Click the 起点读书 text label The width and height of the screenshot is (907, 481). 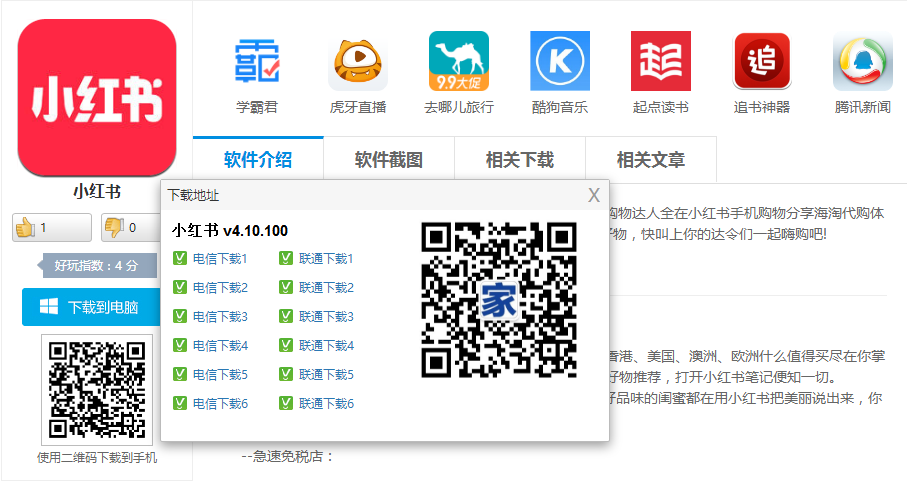pyautogui.click(x=661, y=107)
